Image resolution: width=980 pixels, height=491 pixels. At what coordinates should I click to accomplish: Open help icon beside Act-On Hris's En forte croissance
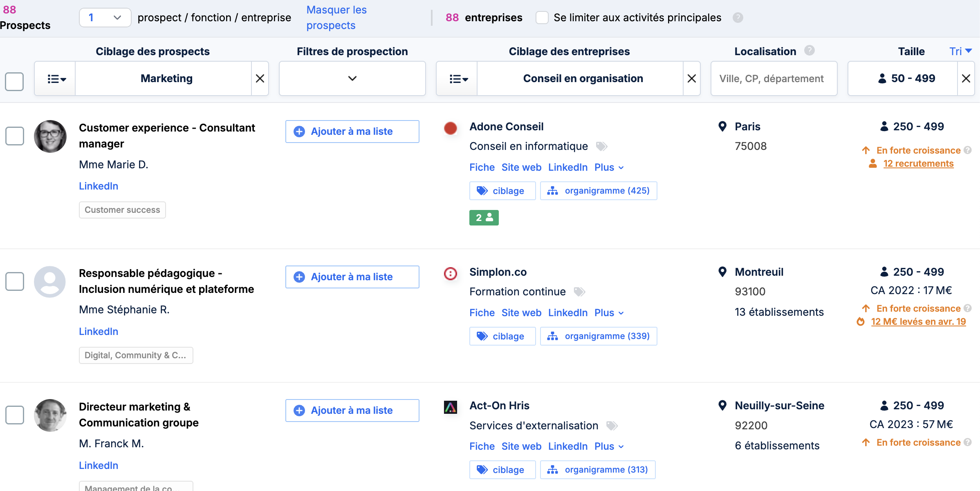point(968,442)
